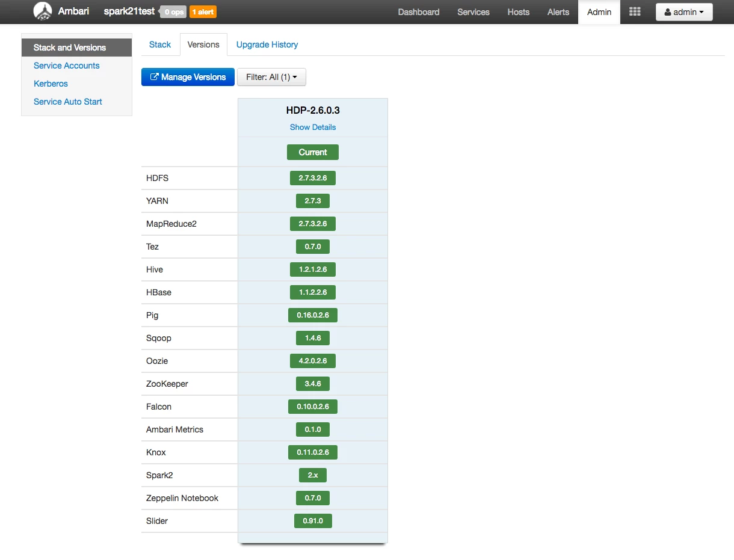
Task: Click the Knox service row label
Action: point(156,452)
